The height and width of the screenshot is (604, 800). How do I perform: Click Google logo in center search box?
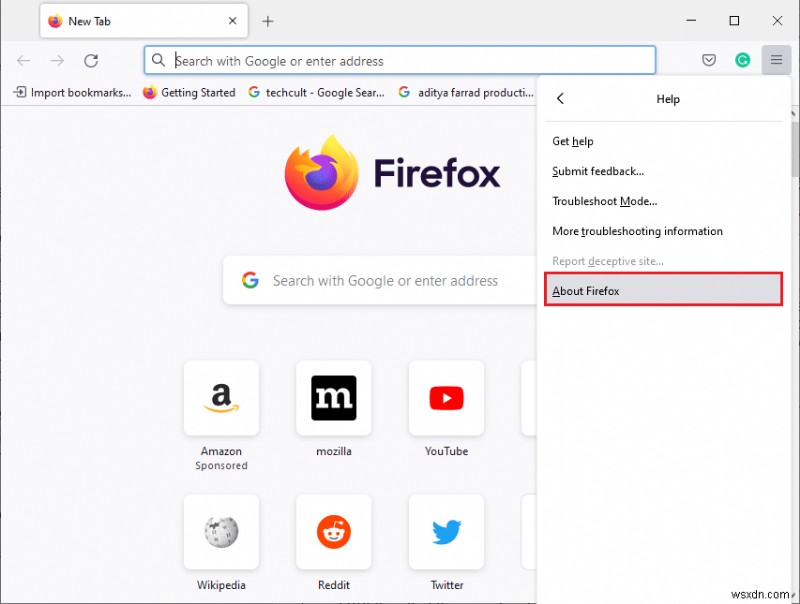250,280
